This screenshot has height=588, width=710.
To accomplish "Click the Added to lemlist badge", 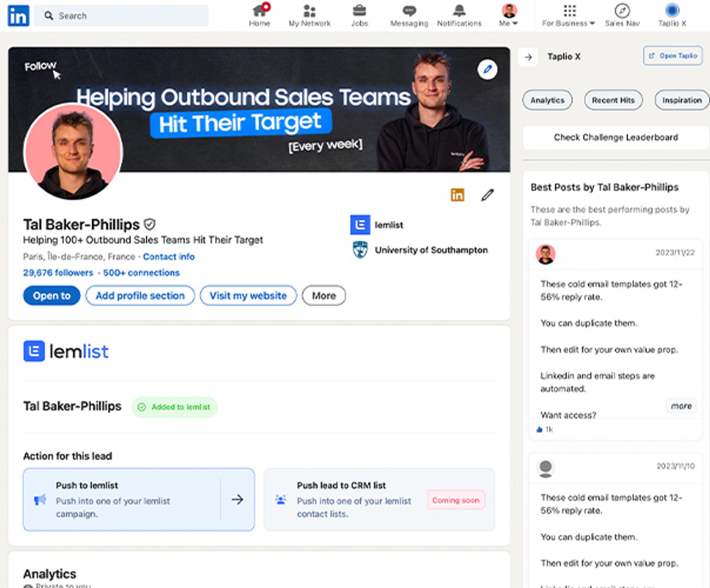I will point(175,407).
